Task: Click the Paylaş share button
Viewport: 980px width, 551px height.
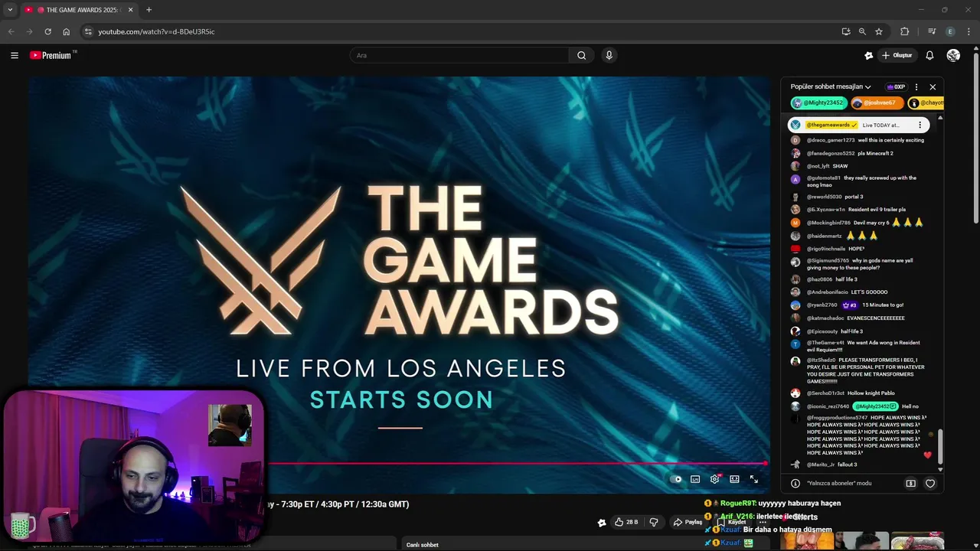Action: pos(688,522)
